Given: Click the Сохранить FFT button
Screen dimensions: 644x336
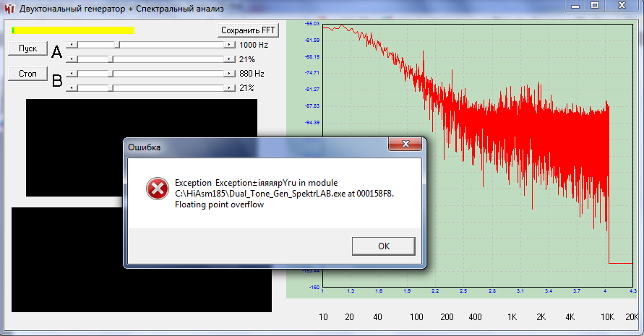Looking at the screenshot, I should [x=248, y=30].
